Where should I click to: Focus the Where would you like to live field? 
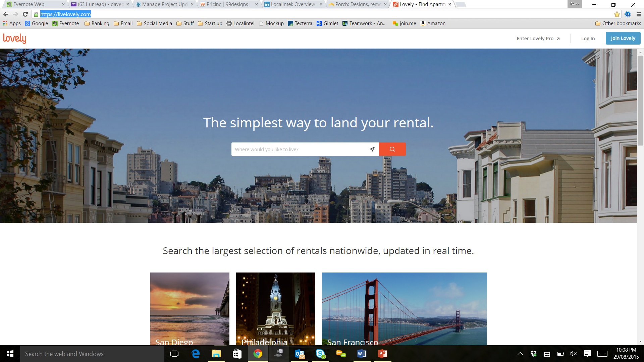pyautogui.click(x=300, y=149)
